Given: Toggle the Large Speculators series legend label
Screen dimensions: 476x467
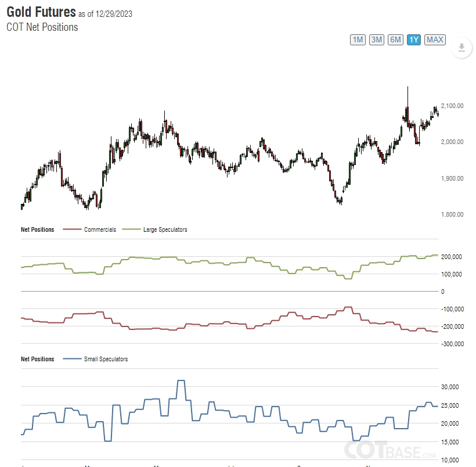Looking at the screenshot, I should (x=165, y=229).
